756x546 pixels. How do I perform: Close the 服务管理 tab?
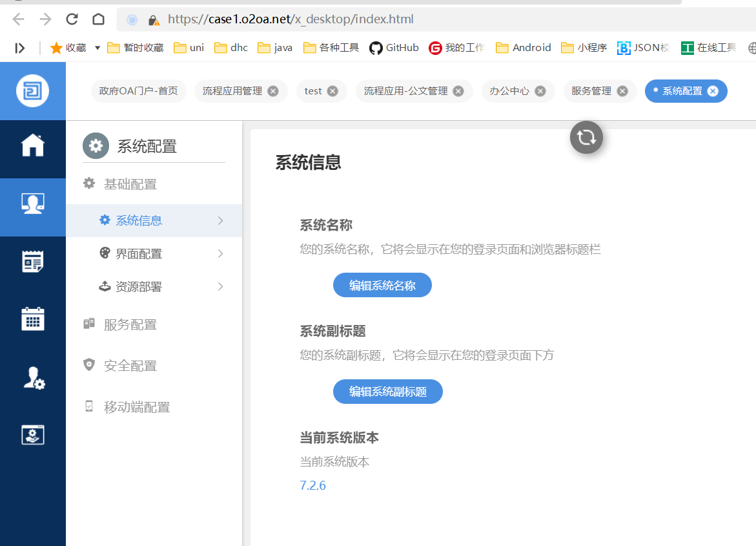(622, 91)
